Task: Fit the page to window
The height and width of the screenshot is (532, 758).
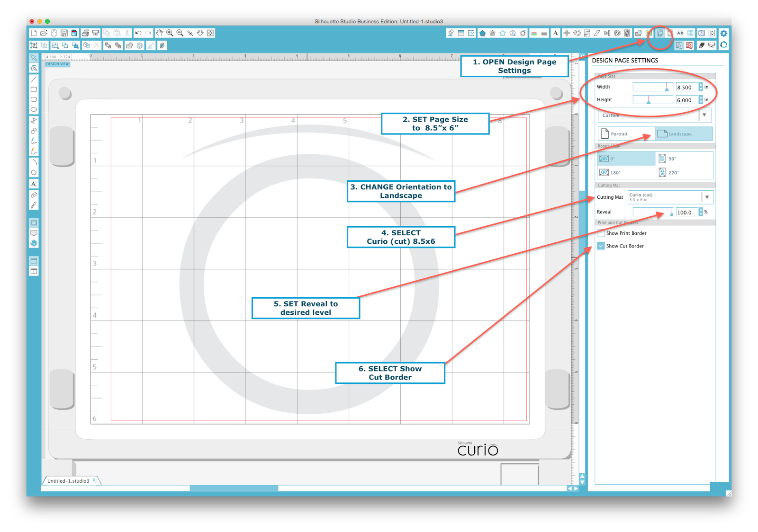Action: pos(210,33)
